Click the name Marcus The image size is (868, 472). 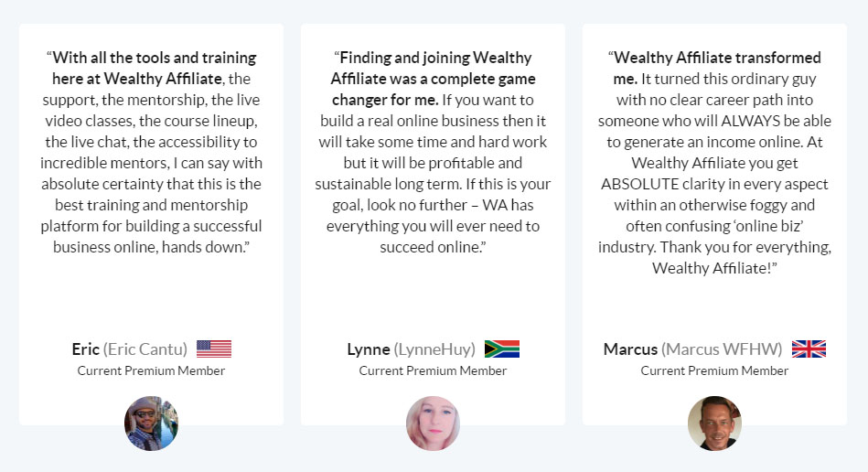coord(630,349)
